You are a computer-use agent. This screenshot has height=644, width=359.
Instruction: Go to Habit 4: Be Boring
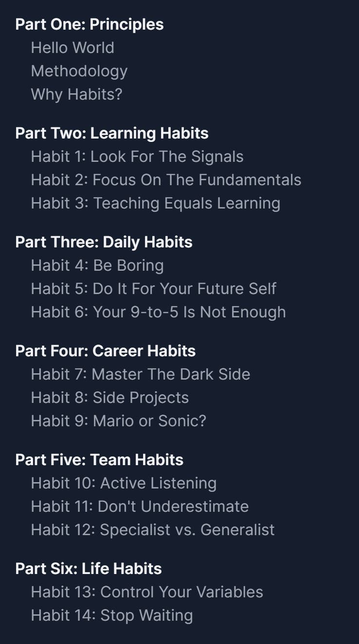[x=97, y=265]
